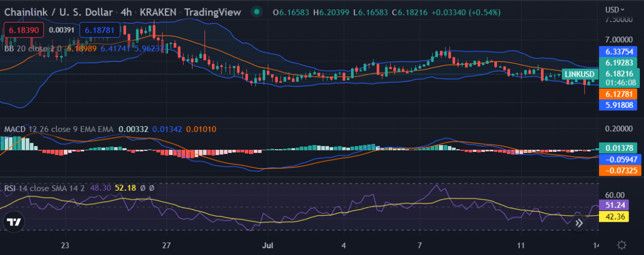Screen dimensions: 644x255
Task: Click the 0.01378 MACD histogram value tag
Action: 619,147
